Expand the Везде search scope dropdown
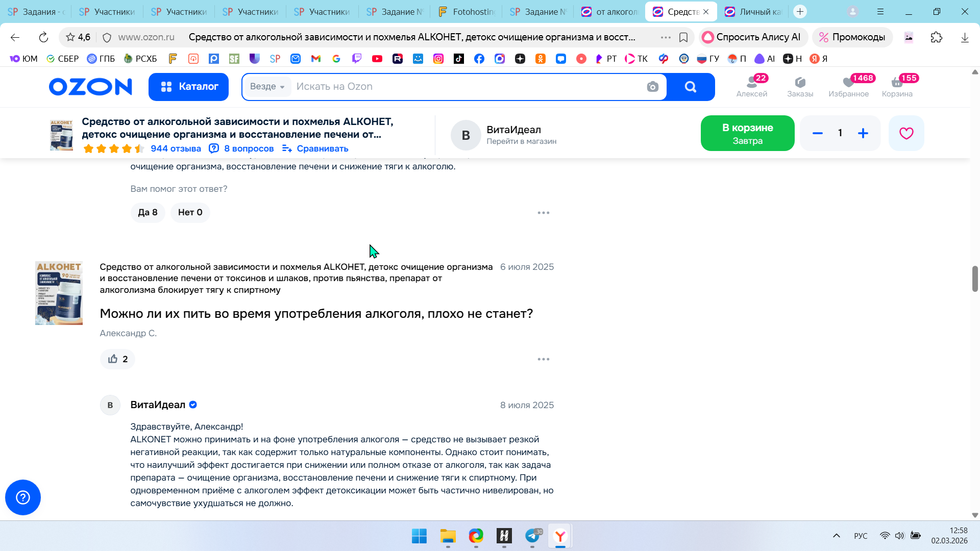Viewport: 980px width, 551px height. click(x=267, y=87)
